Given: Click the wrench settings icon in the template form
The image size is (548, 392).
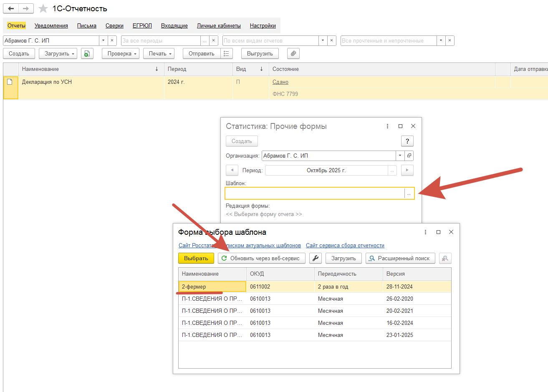Looking at the screenshot, I should (x=316, y=258).
